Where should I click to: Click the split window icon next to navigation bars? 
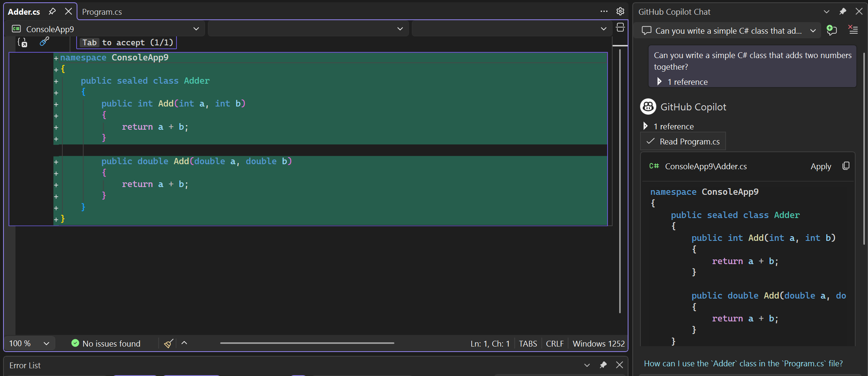click(620, 28)
